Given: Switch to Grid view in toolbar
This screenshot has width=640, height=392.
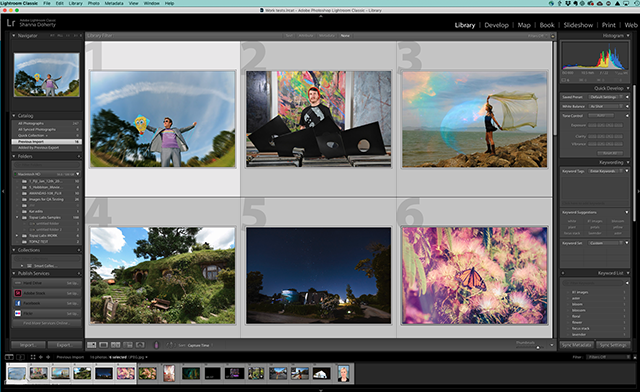Looking at the screenshot, I should (91, 345).
